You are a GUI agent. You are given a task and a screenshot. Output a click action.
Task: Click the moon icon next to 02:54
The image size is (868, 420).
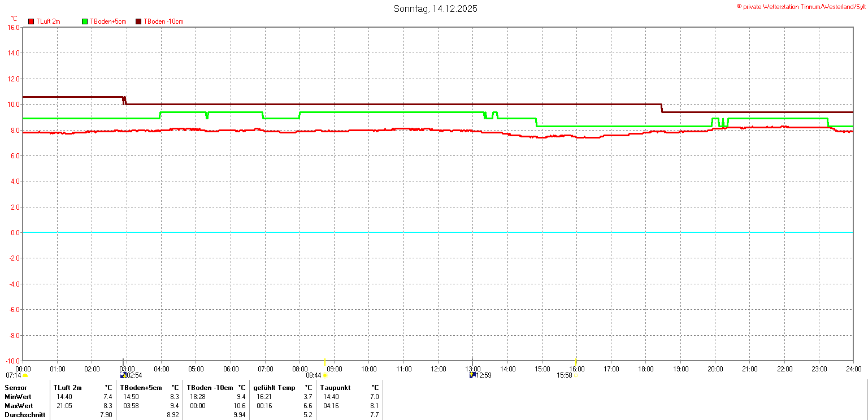124,375
